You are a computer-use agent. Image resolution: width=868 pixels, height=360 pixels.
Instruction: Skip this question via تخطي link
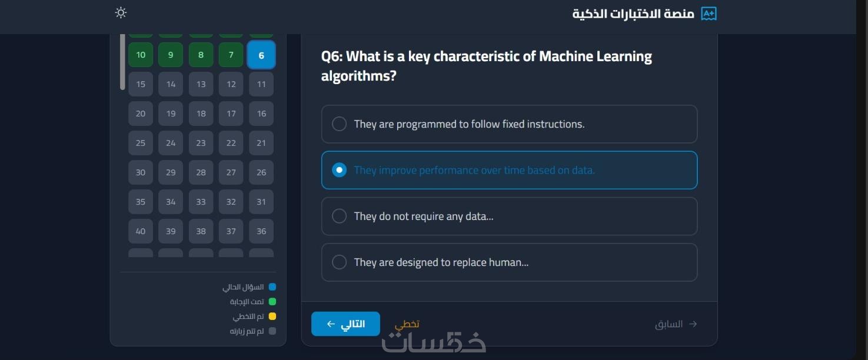(x=407, y=324)
